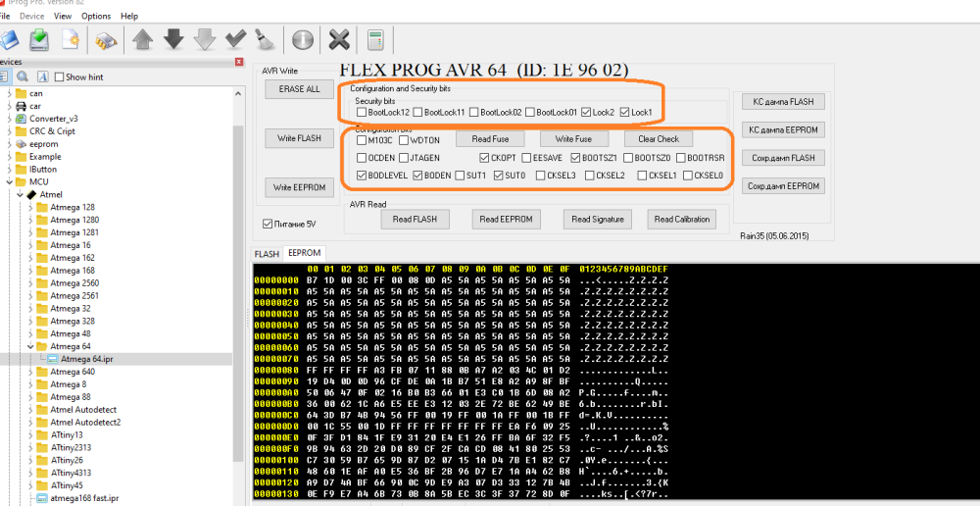The image size is (980, 506).
Task: Open the File menu
Action: tap(5, 16)
